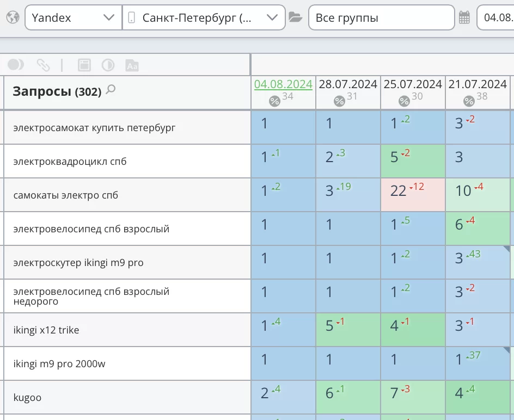Click the Aa text size icon
Image resolution: width=514 pixels, height=420 pixels.
coord(132,65)
